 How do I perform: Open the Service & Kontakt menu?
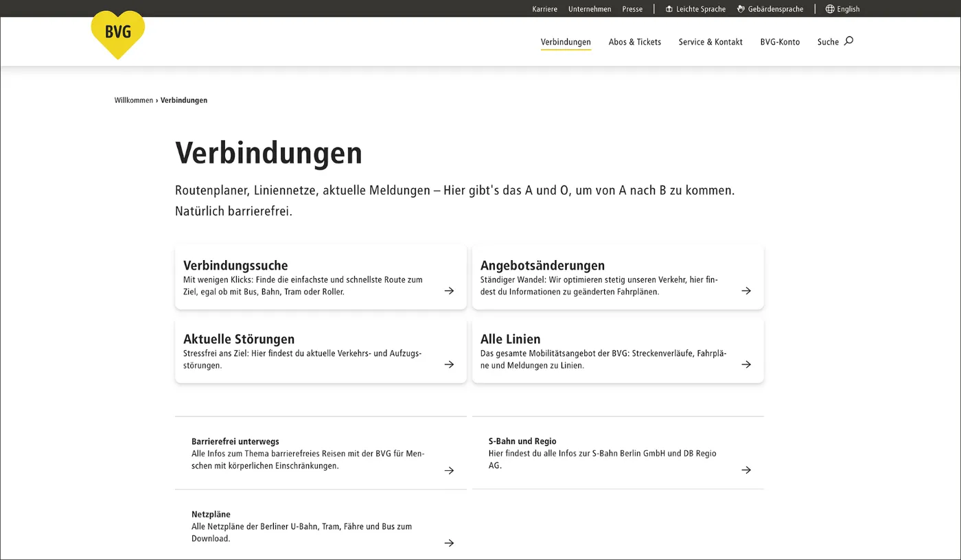tap(710, 42)
